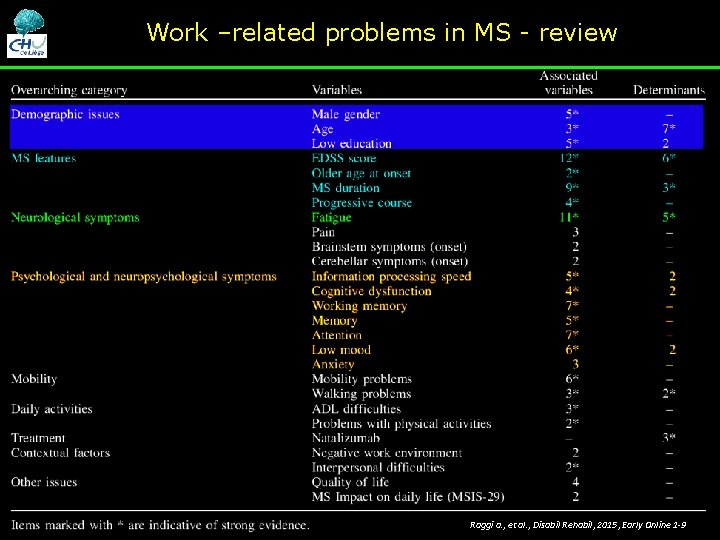The height and width of the screenshot is (540, 720).
Task: Click the 'Memory' variable row
Action: [334, 321]
